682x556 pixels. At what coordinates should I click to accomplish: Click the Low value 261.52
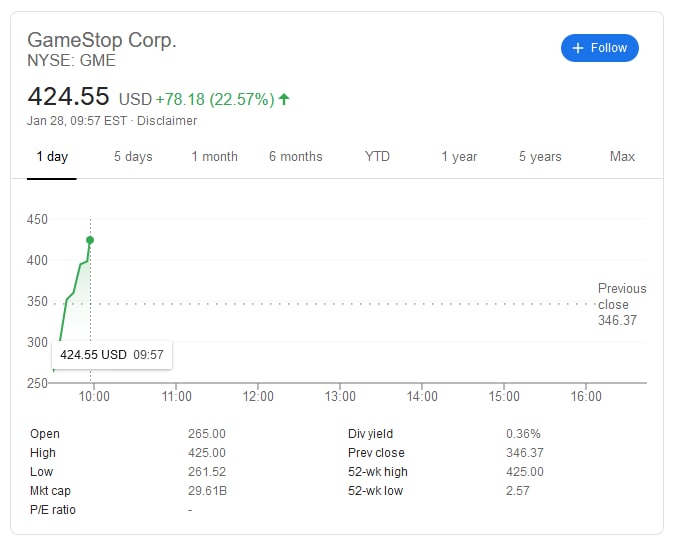tap(207, 472)
